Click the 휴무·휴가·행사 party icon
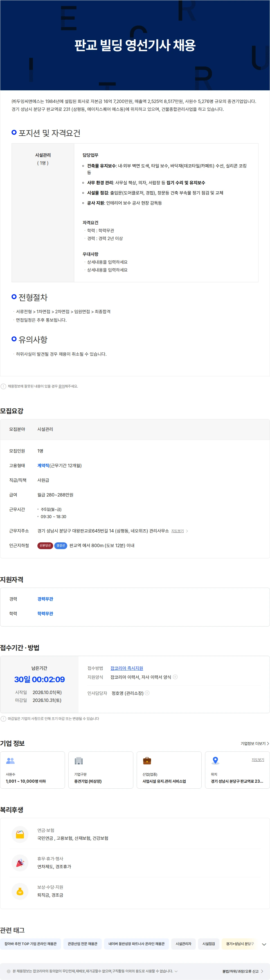The height and width of the screenshot is (980, 270). tap(20, 863)
